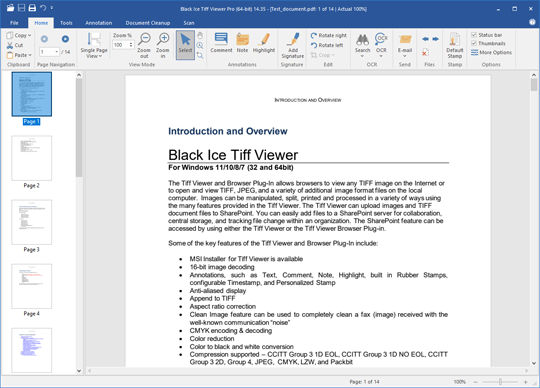Select the Page 1 thumbnail
The width and height of the screenshot is (540, 388).
coord(32,94)
